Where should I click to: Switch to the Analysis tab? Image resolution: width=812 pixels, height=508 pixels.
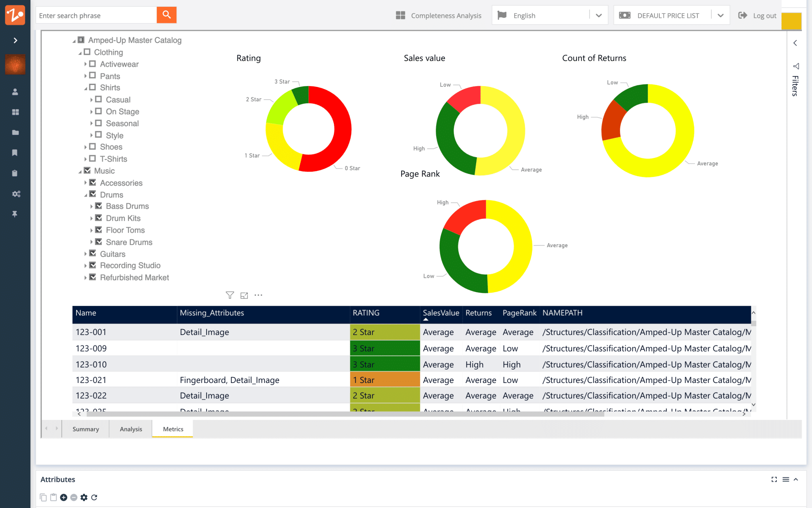point(131,429)
